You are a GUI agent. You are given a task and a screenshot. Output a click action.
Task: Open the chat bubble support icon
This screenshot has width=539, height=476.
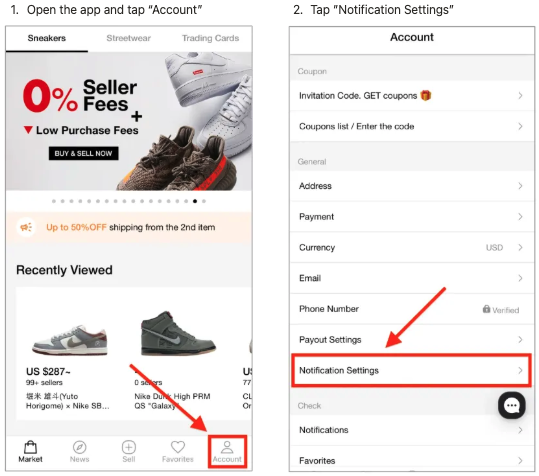point(512,406)
